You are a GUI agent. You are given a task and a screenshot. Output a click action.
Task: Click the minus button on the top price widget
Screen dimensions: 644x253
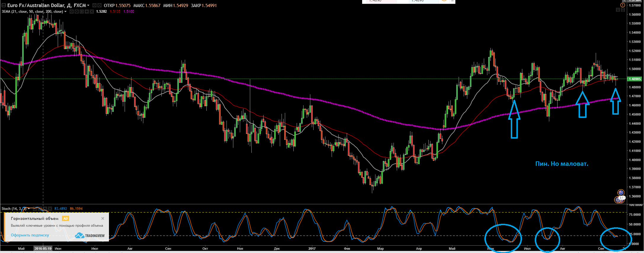pyautogui.click(x=452, y=1)
